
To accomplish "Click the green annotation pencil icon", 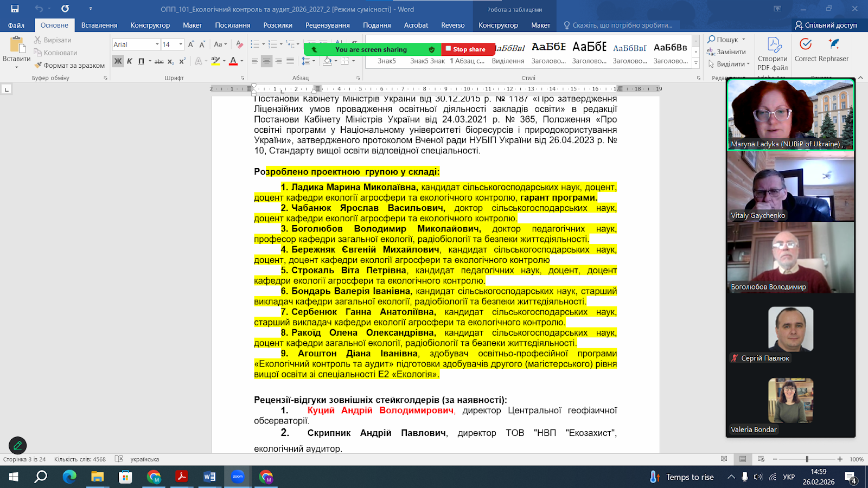I will [17, 445].
